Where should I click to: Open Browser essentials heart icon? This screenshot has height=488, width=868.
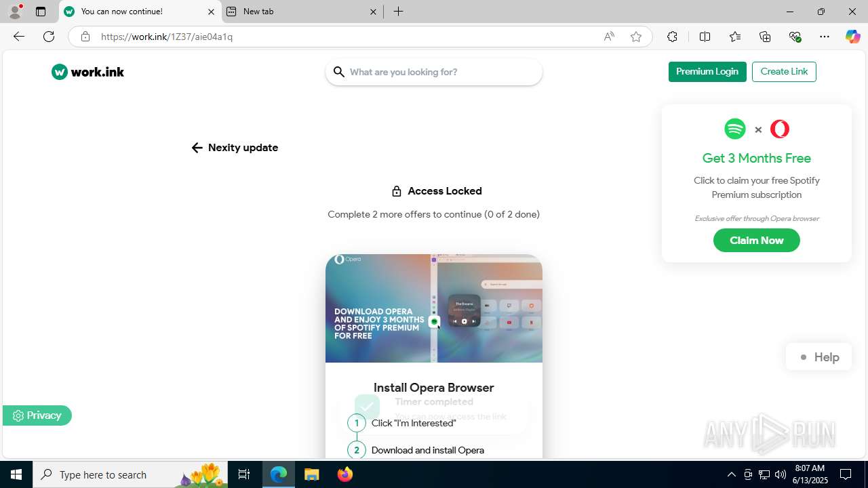pyautogui.click(x=795, y=37)
